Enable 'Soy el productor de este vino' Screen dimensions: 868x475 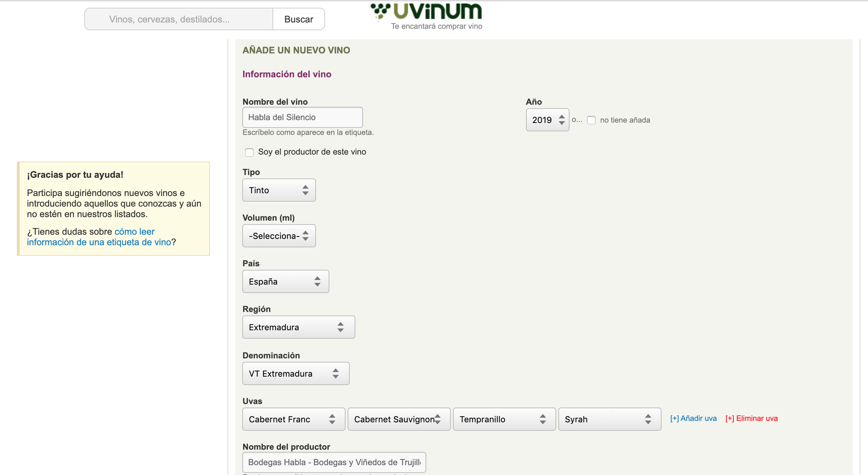click(249, 152)
